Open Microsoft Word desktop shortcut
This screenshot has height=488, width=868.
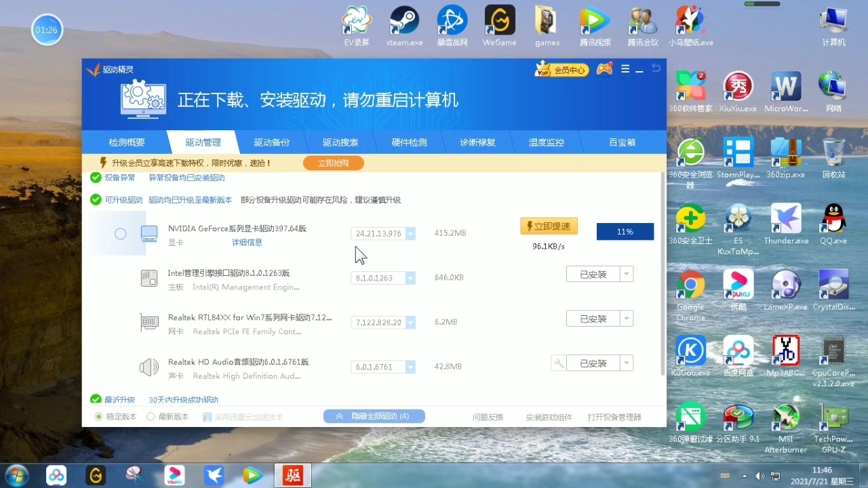coord(786,91)
